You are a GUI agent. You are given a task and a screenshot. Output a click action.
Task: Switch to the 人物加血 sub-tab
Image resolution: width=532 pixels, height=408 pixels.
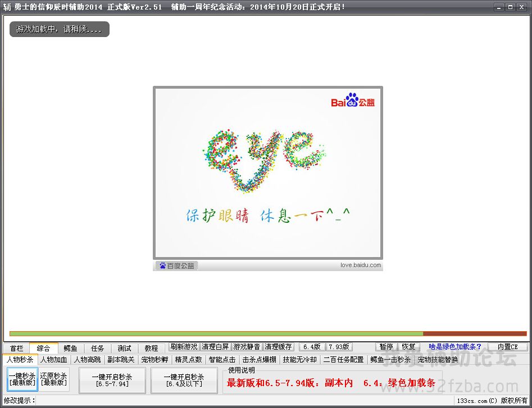click(x=54, y=360)
